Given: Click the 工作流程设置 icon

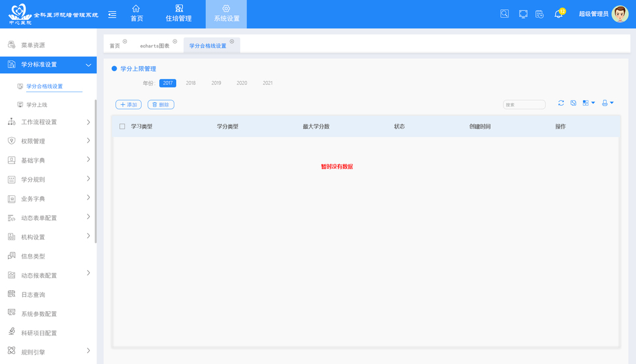Looking at the screenshot, I should [x=12, y=121].
